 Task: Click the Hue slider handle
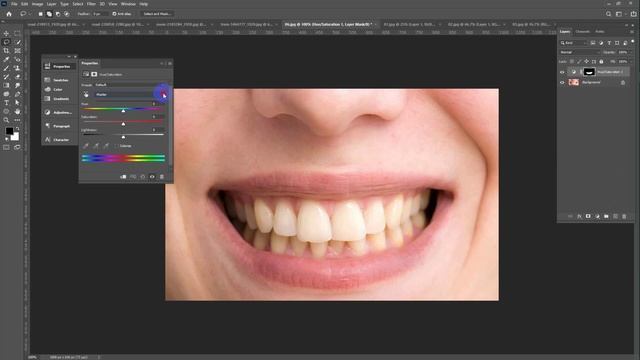[123, 111]
